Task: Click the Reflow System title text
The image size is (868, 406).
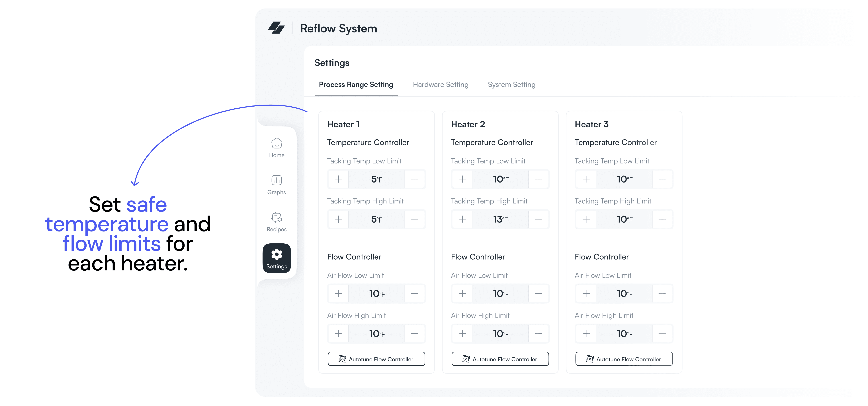Action: (x=338, y=28)
